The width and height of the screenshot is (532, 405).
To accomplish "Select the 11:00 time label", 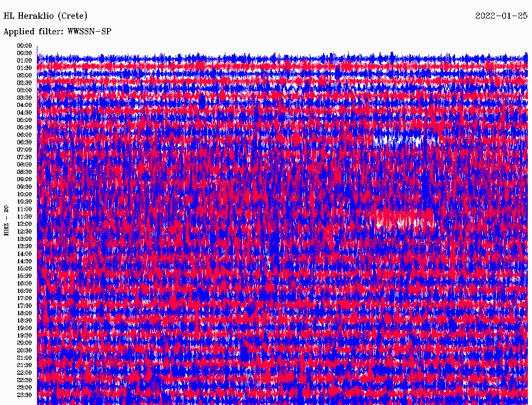I will point(24,209).
